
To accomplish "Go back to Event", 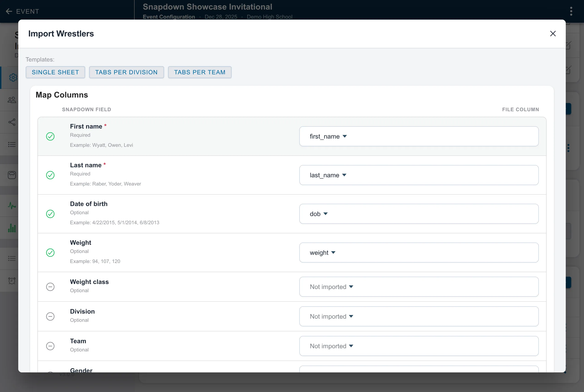I will click(x=22, y=11).
